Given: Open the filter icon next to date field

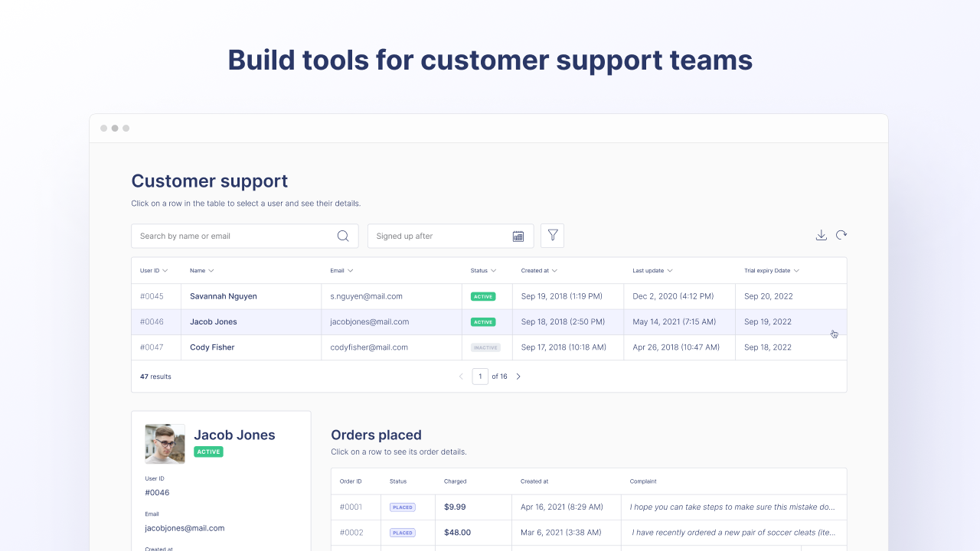Looking at the screenshot, I should tap(552, 236).
